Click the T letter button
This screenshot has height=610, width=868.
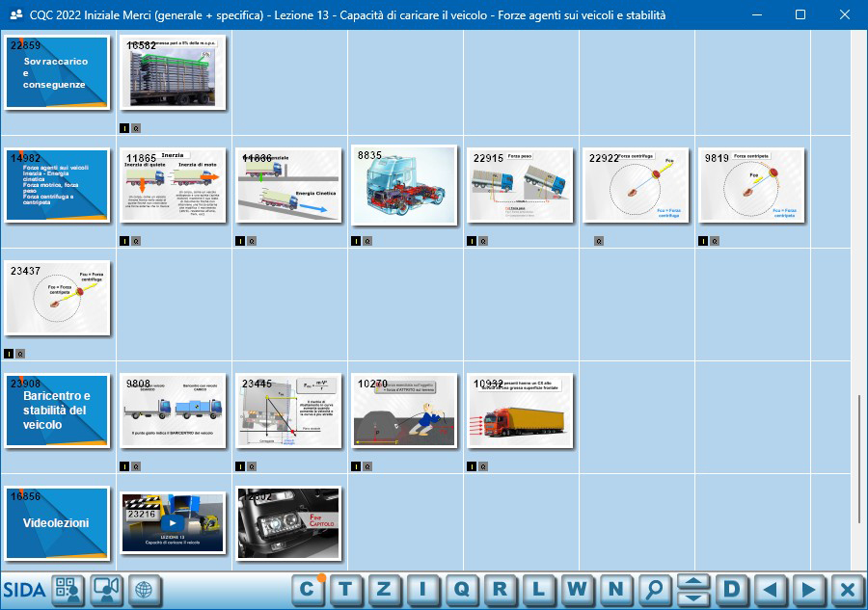point(345,589)
